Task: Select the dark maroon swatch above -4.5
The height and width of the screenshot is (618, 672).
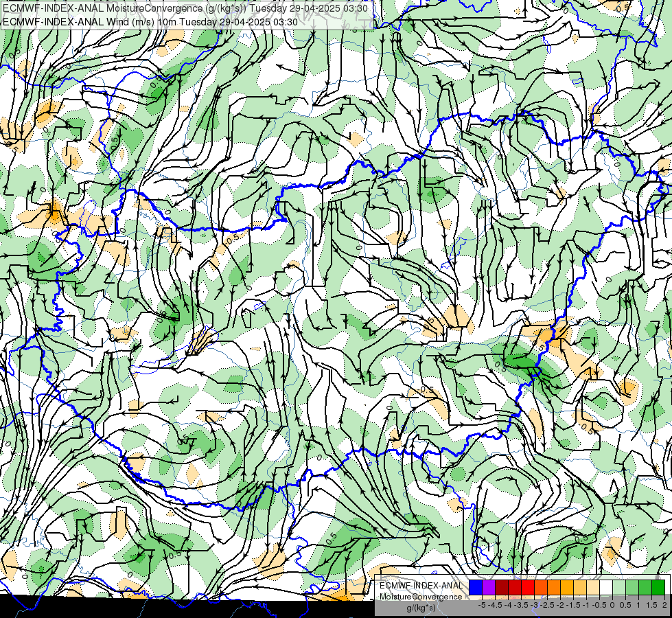Action: click(x=502, y=587)
